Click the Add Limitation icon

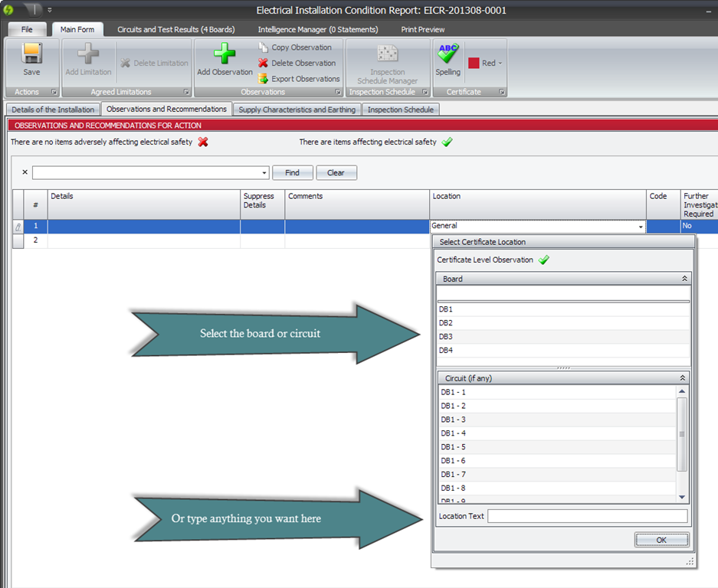88,54
